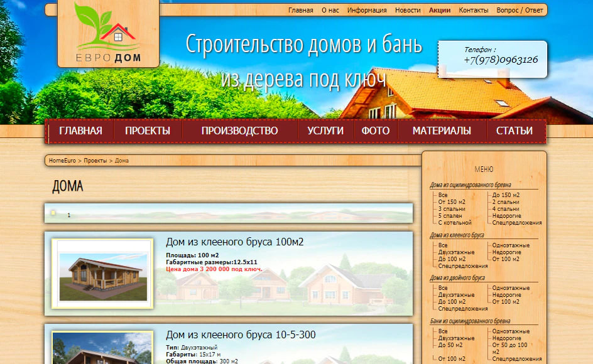Open heading Дома из клееного бруса
This screenshot has width=593, height=364.
click(x=457, y=235)
